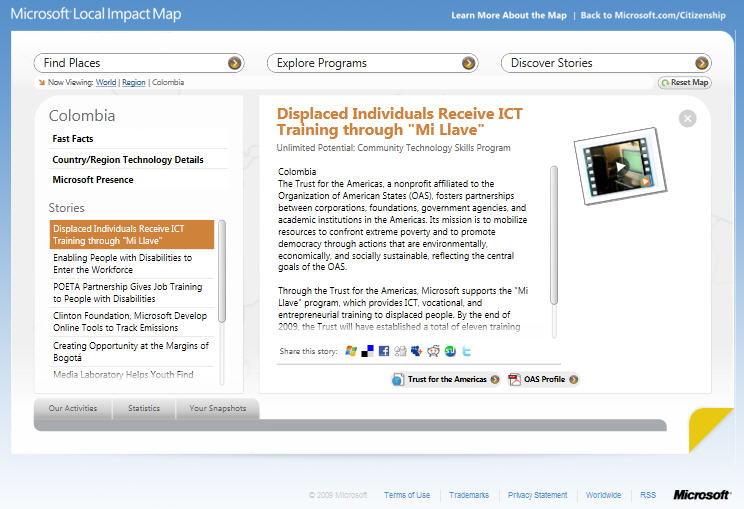Screen dimensions: 744x509
Task: Open Terms of Use link
Action: tap(407, 495)
